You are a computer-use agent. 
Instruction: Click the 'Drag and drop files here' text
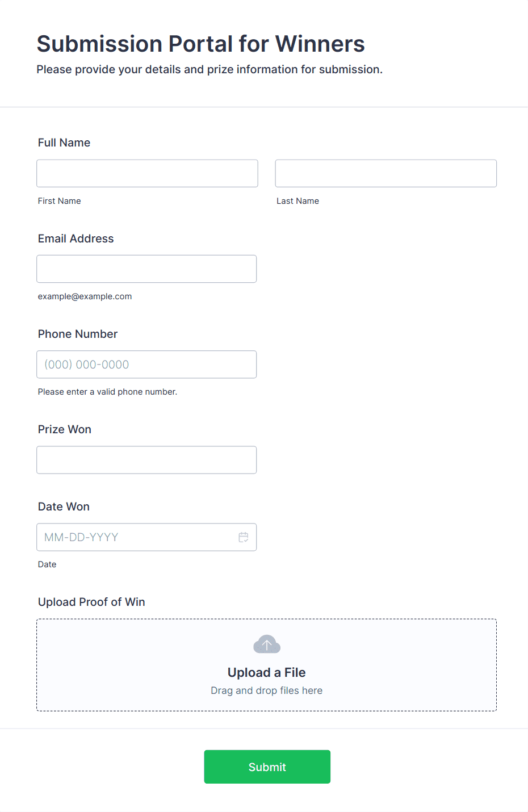click(x=267, y=690)
